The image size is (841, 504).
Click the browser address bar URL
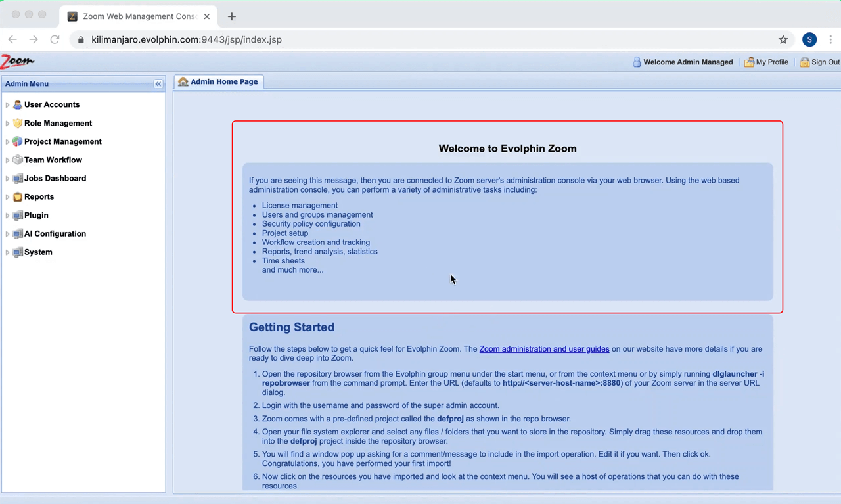pyautogui.click(x=187, y=39)
